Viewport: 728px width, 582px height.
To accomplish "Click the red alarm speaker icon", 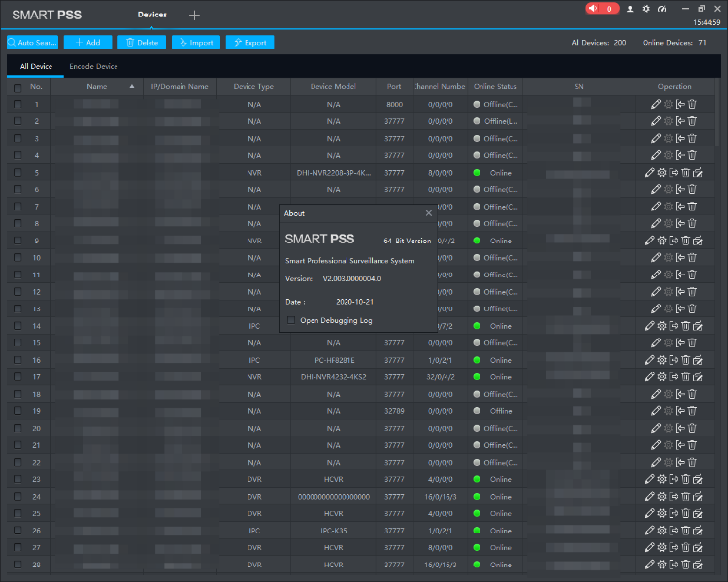I will coord(593,9).
